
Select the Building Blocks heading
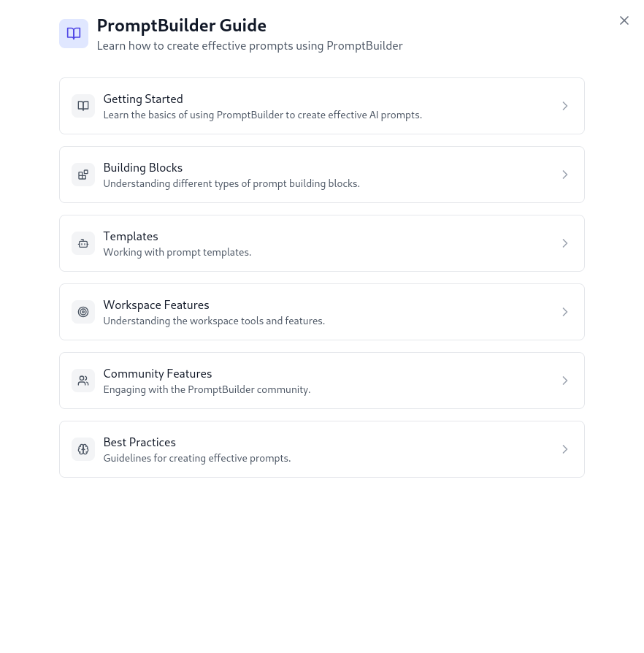point(143,167)
